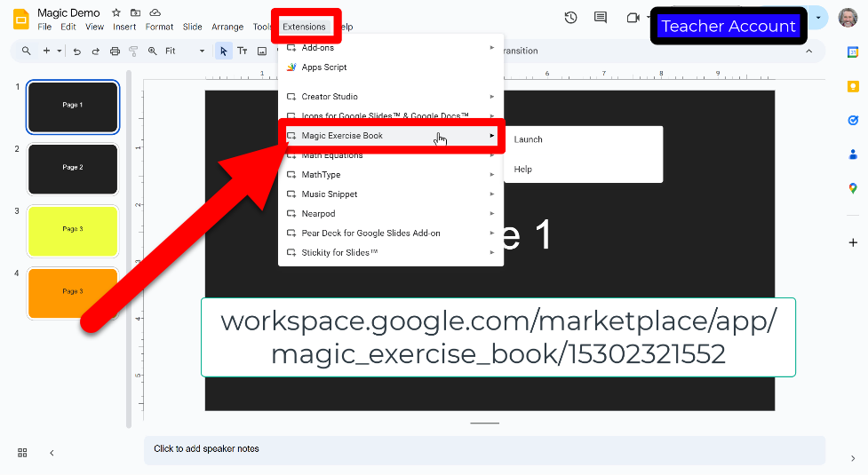Expand the Creator Studio submenu
This screenshot has height=475, width=868.
tap(391, 96)
